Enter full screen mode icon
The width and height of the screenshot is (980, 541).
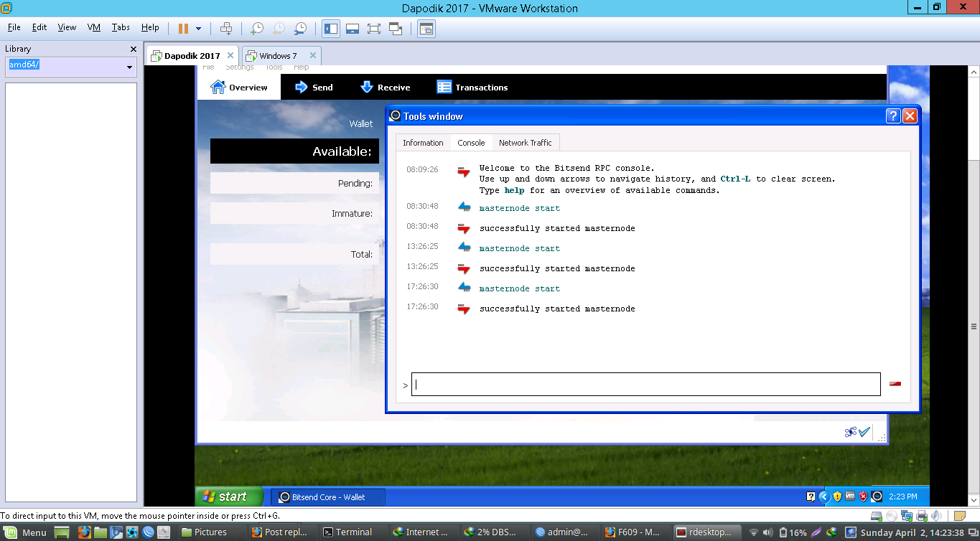coord(374,29)
